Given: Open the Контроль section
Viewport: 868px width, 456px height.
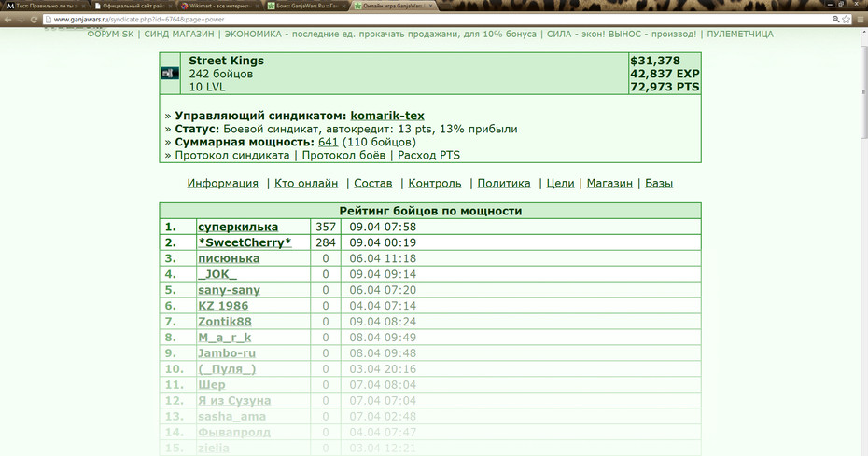Looking at the screenshot, I should pos(435,183).
